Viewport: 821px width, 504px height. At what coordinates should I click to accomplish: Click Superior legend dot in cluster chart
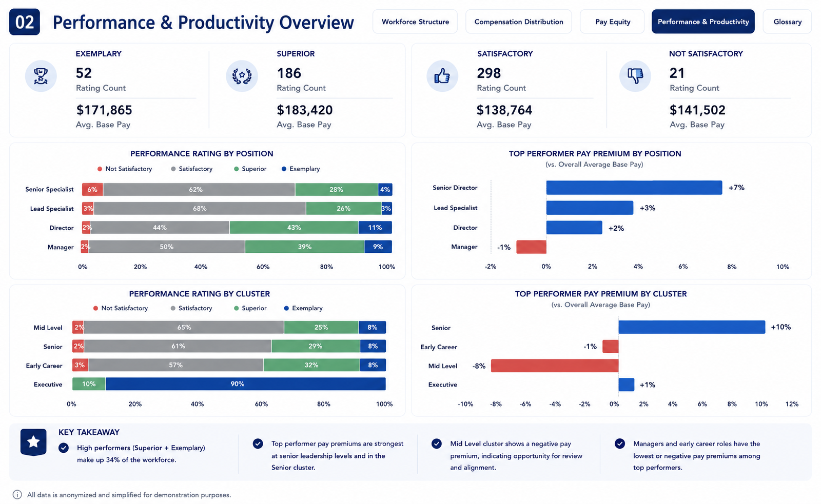[237, 309]
